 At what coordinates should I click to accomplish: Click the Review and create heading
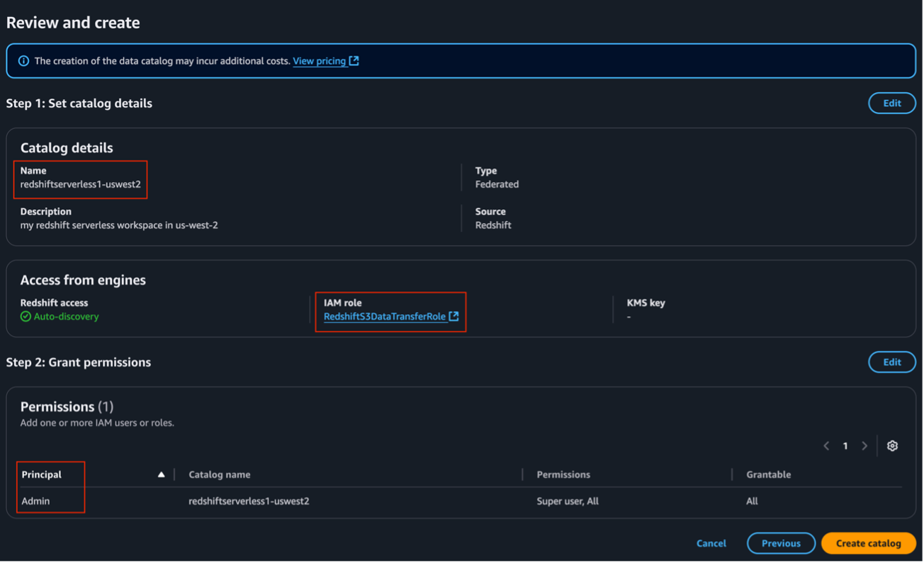(73, 23)
